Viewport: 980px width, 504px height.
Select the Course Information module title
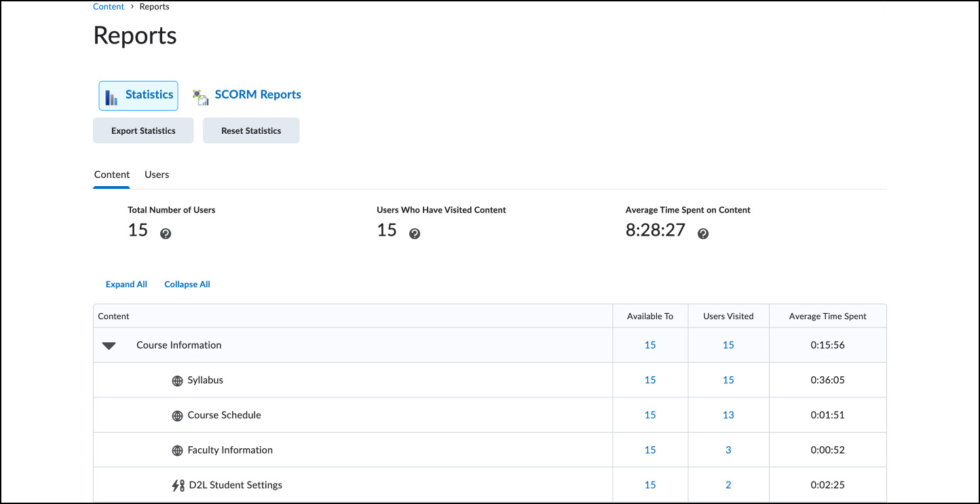coord(179,345)
